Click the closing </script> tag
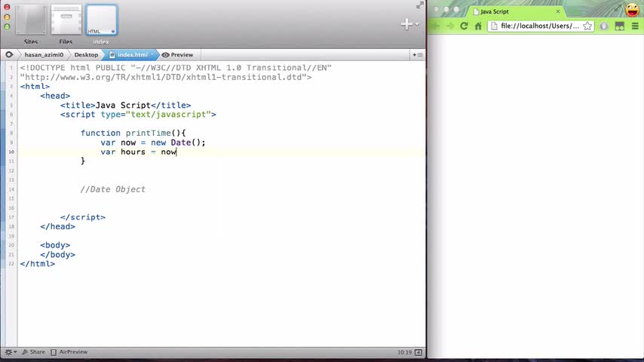644x362 pixels. click(x=83, y=217)
